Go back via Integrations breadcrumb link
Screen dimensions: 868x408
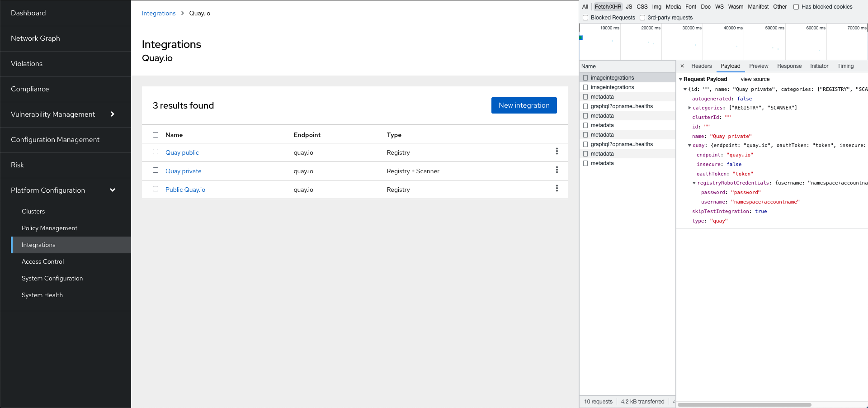[159, 13]
